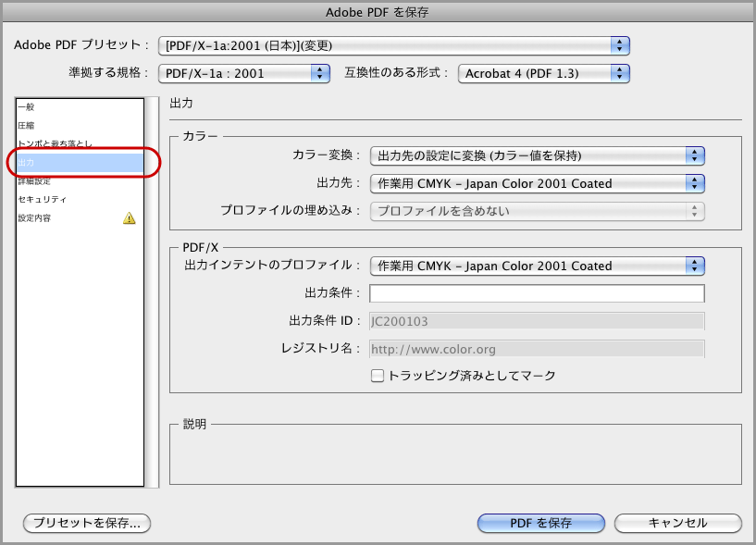
Task: Click the PDF を保存 button
Action: click(x=541, y=524)
